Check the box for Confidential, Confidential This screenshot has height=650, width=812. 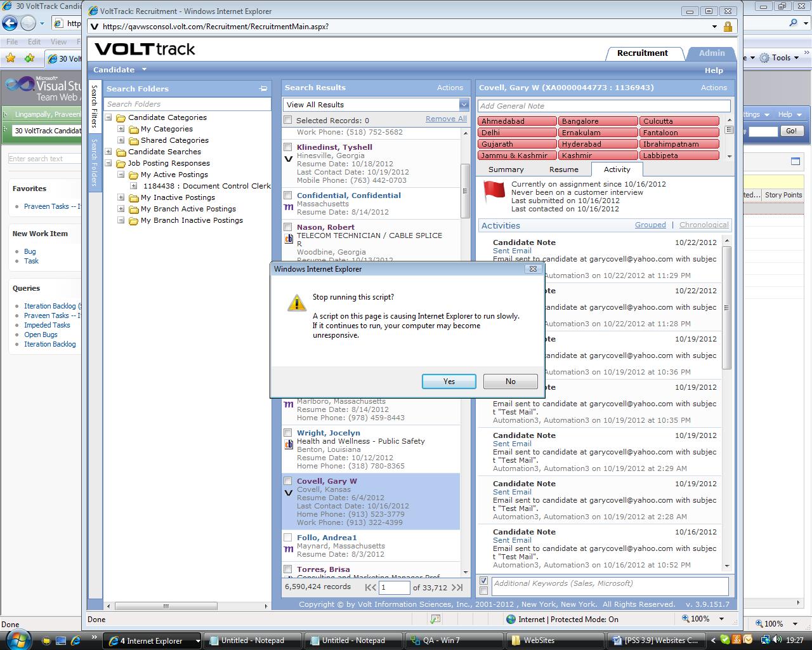coord(288,196)
